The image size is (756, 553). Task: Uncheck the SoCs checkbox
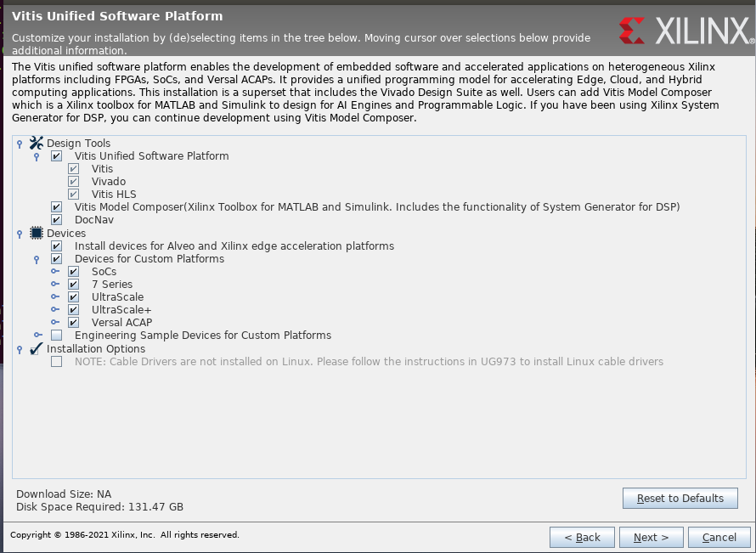73,272
